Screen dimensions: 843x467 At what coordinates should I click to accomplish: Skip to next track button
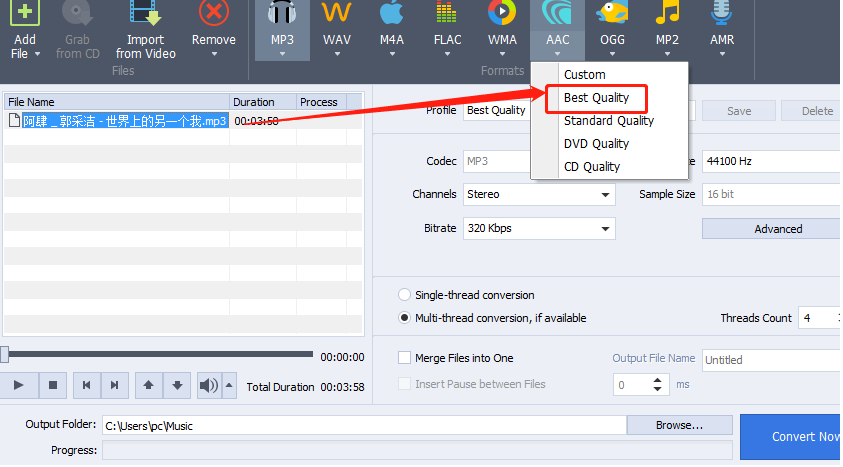pyautogui.click(x=115, y=385)
